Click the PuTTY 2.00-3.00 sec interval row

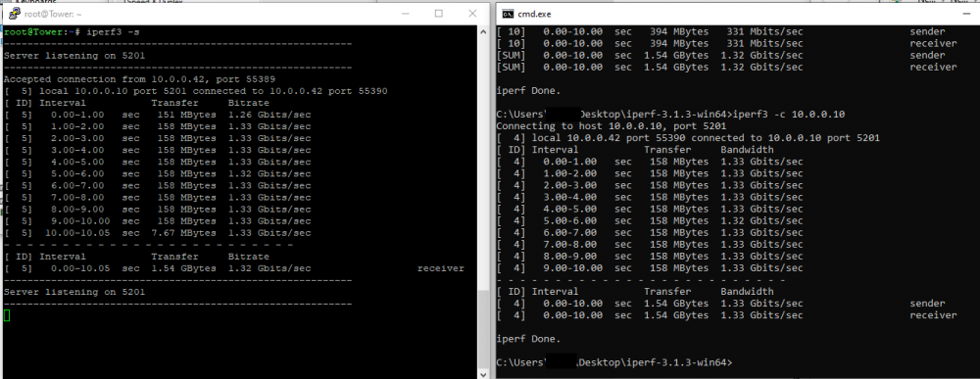[158, 139]
